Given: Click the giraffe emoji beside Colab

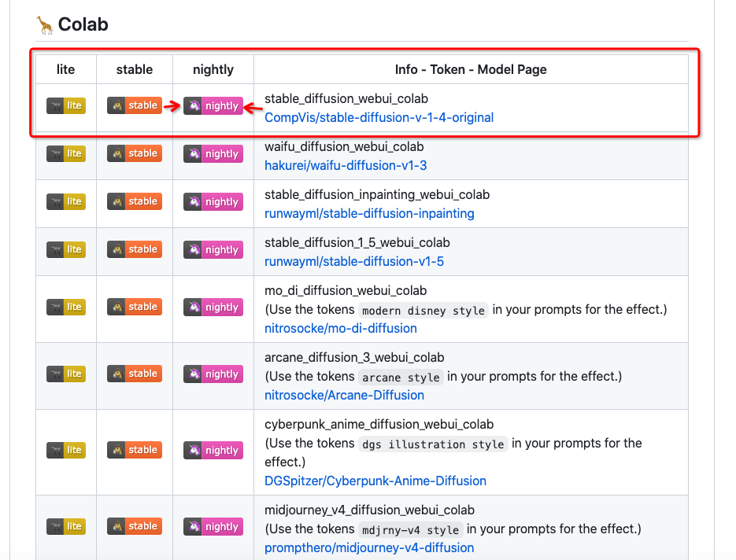Looking at the screenshot, I should point(45,25).
